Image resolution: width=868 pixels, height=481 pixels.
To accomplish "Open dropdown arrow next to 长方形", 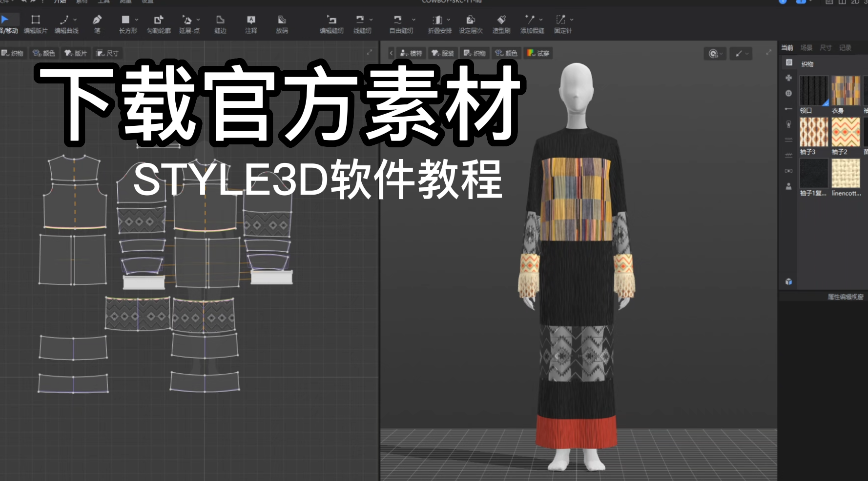I will pos(136,20).
